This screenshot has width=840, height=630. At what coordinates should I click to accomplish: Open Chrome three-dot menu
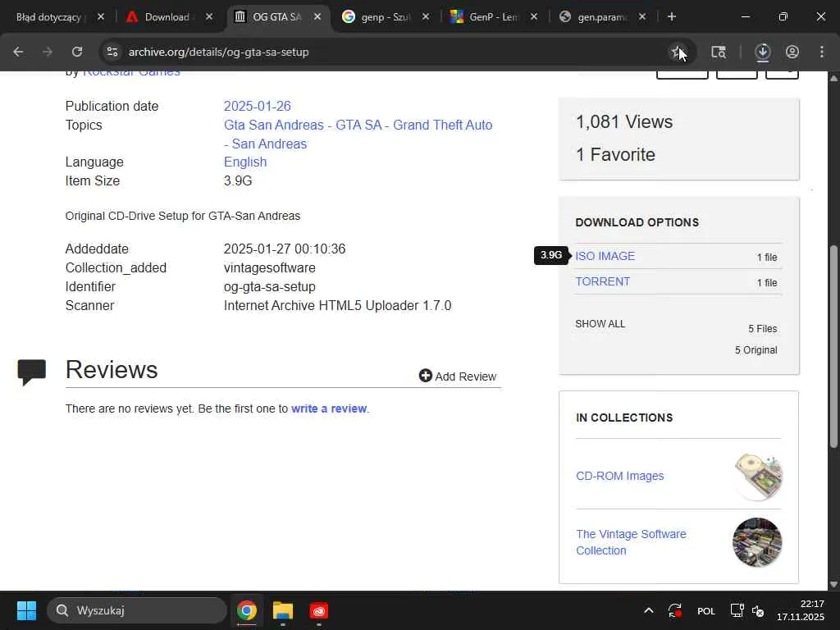click(822, 52)
